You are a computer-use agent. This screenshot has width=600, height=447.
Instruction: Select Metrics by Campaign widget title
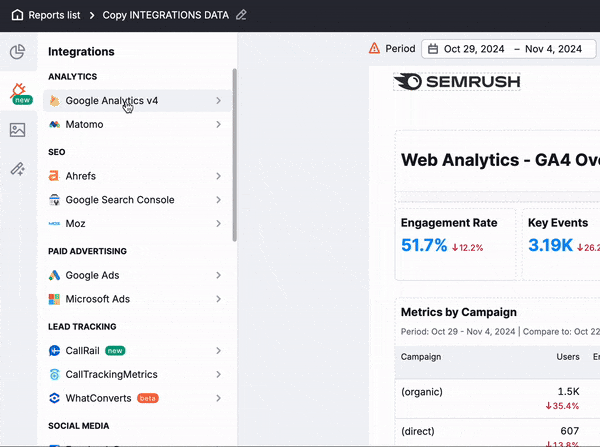[459, 312]
